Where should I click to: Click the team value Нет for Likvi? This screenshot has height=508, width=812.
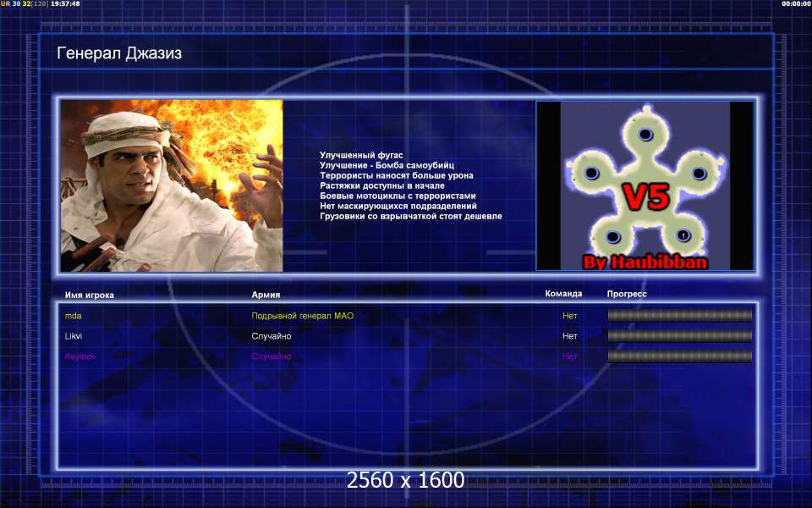[569, 336]
